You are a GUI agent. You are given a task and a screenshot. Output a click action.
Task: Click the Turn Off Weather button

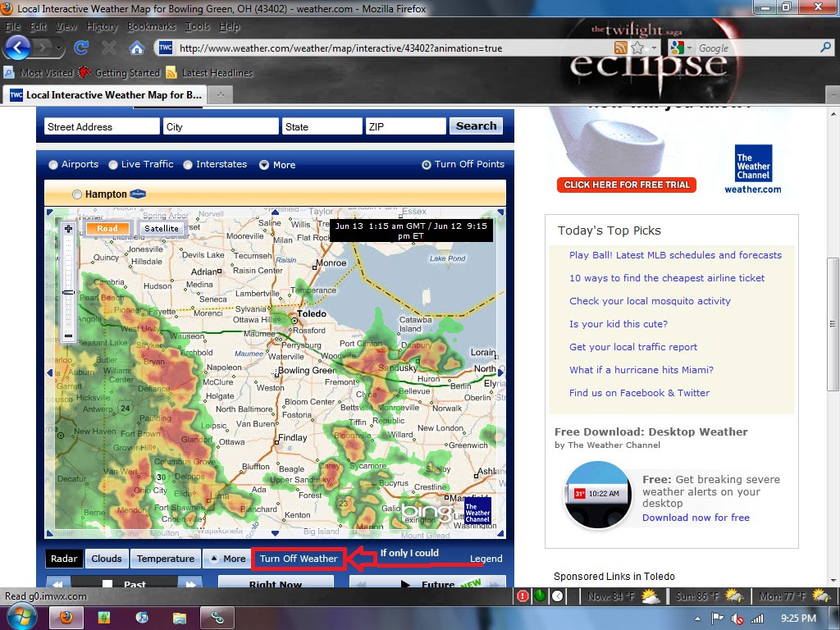coord(299,559)
